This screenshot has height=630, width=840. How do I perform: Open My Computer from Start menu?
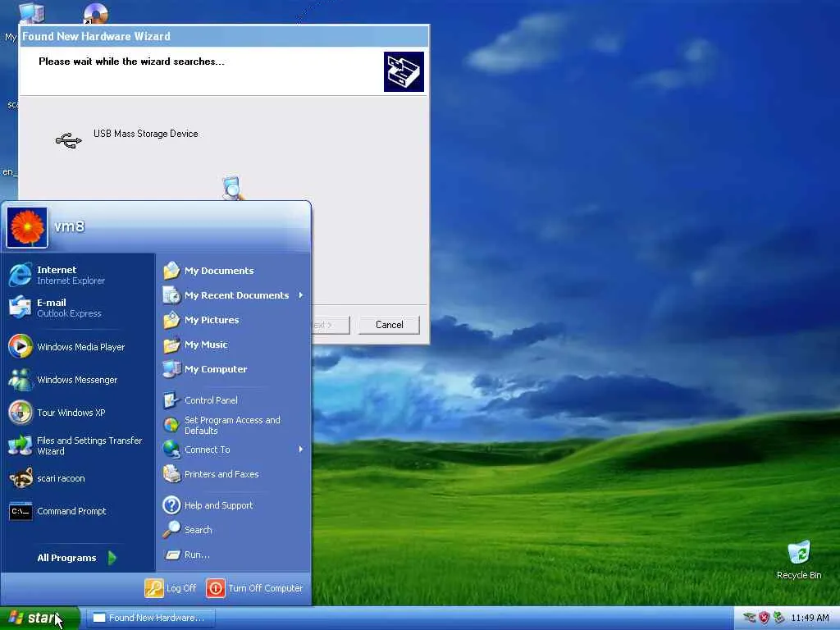tap(234, 369)
